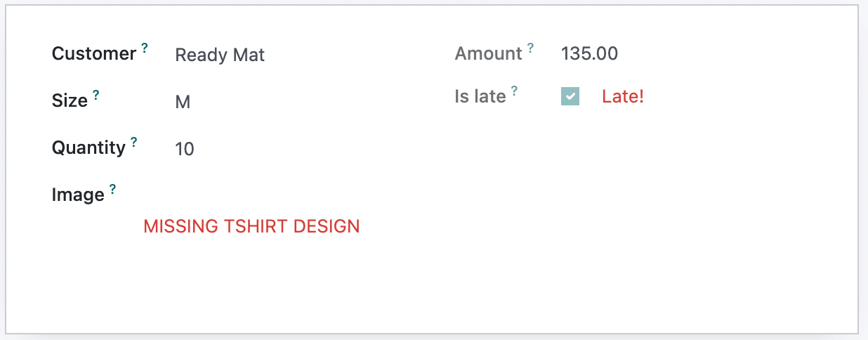This screenshot has height=340, width=868.
Task: Click the red Late! warning text
Action: [622, 97]
